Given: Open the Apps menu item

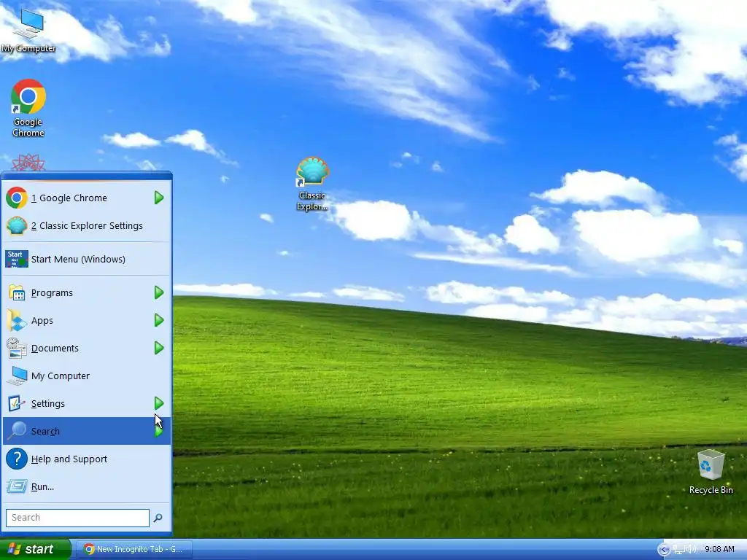Looking at the screenshot, I should point(87,321).
